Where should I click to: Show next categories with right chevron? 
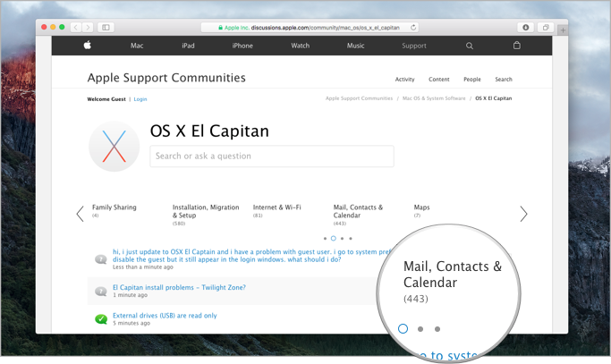pyautogui.click(x=523, y=214)
